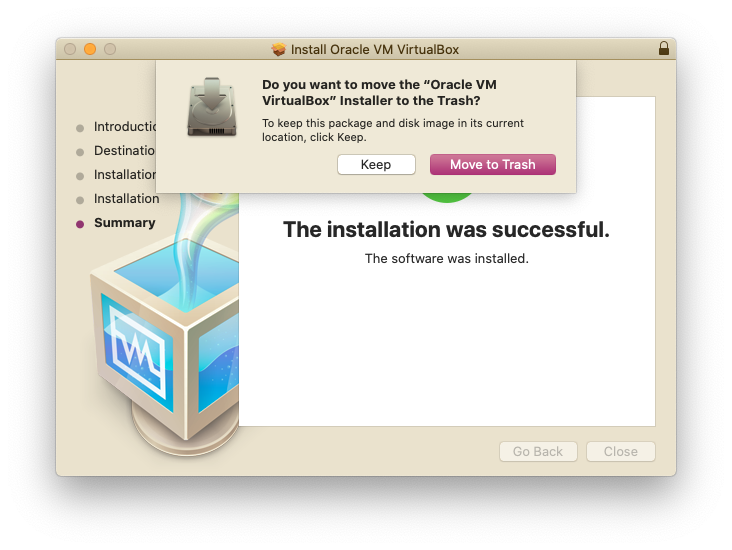Click the Go Back button
The width and height of the screenshot is (732, 550).
[538, 451]
